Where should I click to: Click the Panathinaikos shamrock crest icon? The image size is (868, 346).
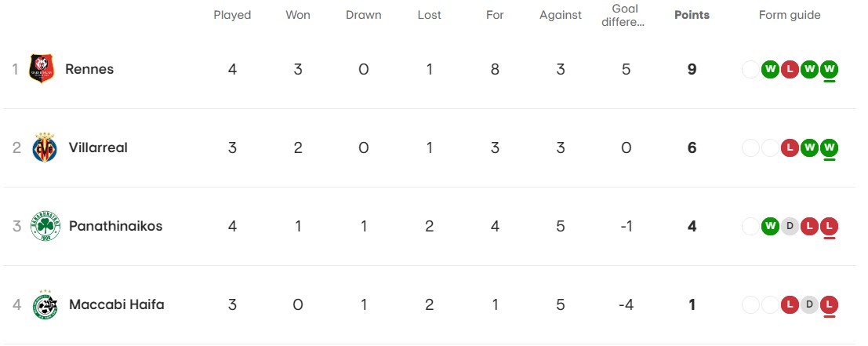point(45,226)
